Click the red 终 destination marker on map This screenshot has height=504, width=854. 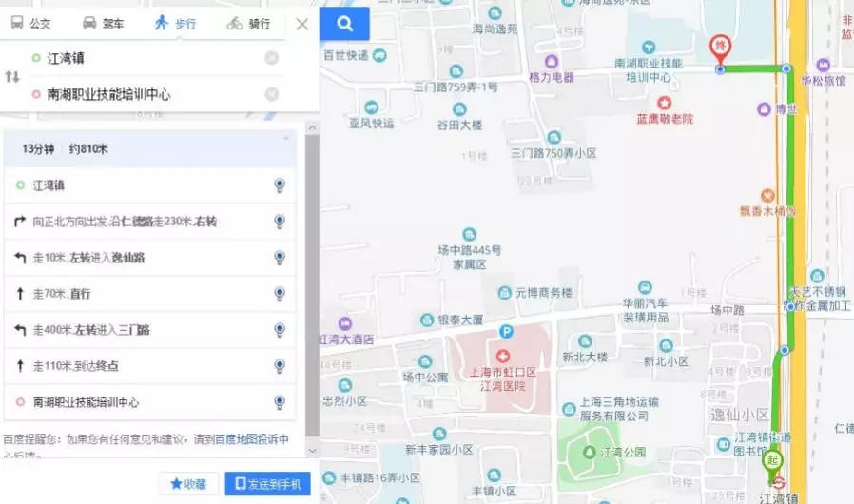[720, 49]
